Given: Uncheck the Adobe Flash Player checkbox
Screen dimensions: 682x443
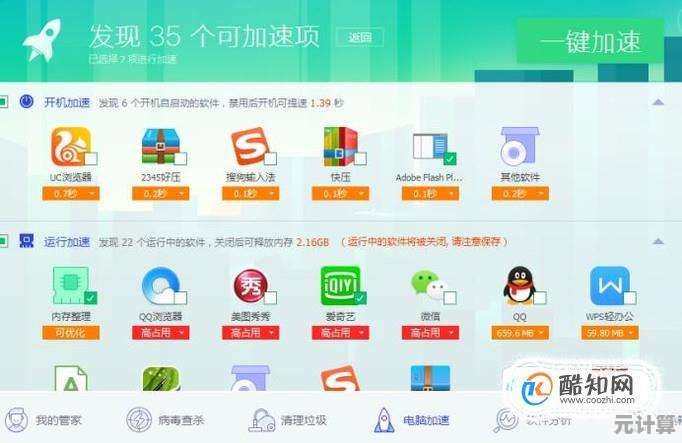Looking at the screenshot, I should 450,159.
